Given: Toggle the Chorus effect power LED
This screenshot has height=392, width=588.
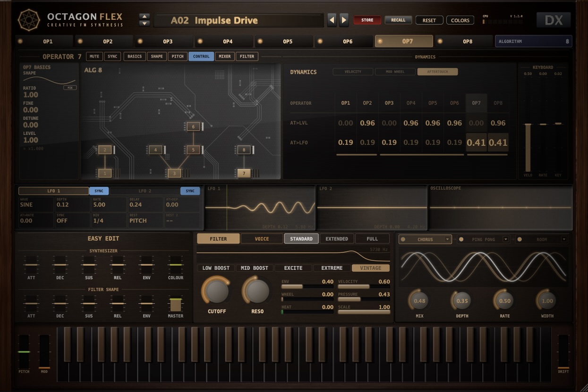Looking at the screenshot, I should [403, 240].
